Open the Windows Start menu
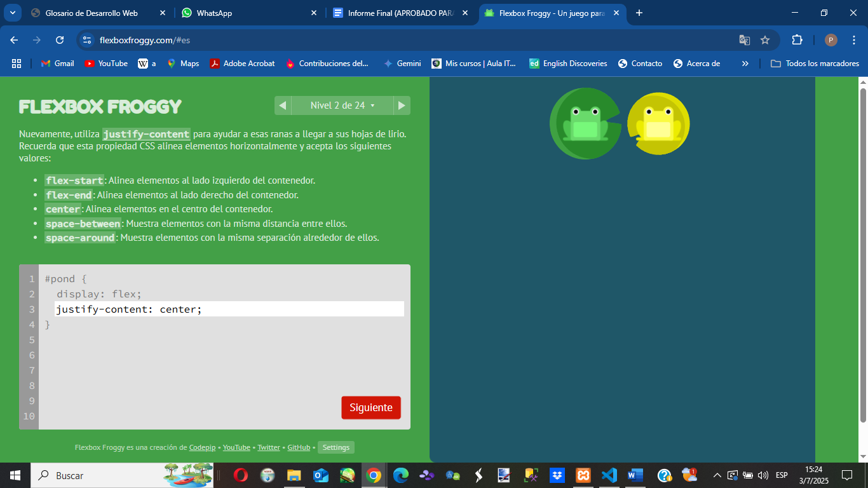Viewport: 868px width, 488px height. 15,475
